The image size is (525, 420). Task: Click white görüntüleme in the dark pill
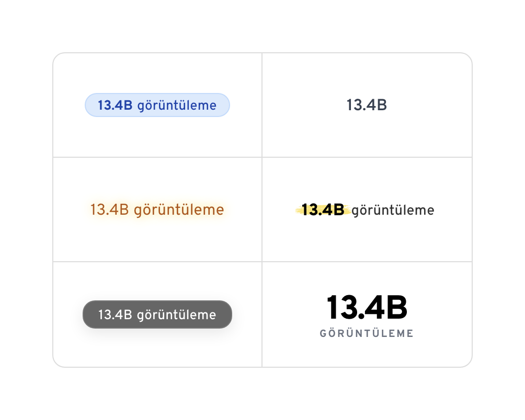(177, 315)
